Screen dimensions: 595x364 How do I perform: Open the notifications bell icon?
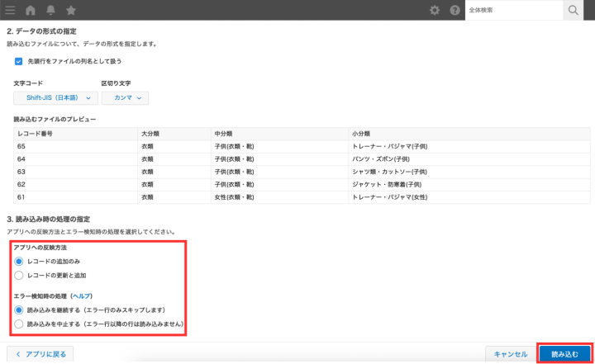[51, 10]
